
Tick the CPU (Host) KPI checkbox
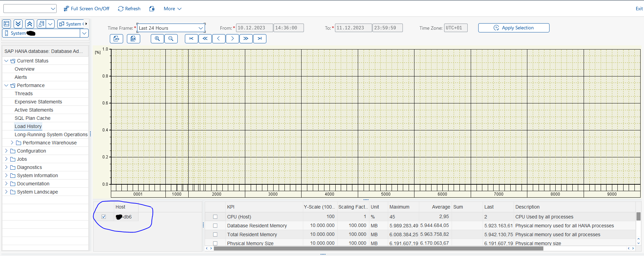point(215,217)
